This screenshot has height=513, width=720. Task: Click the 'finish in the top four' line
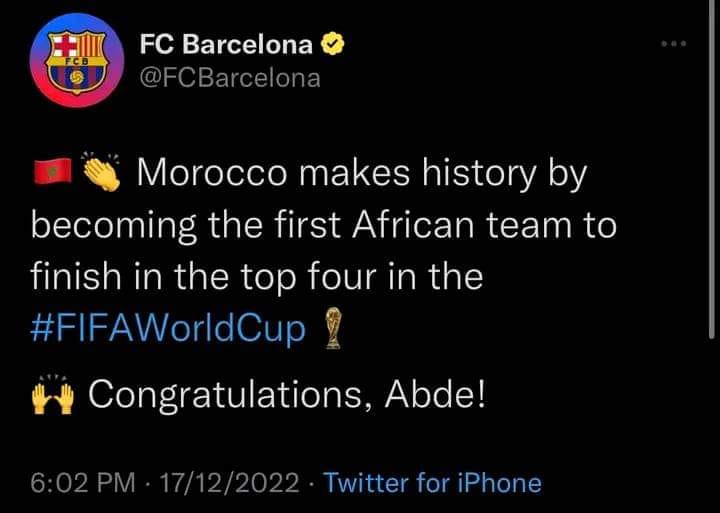tap(257, 277)
